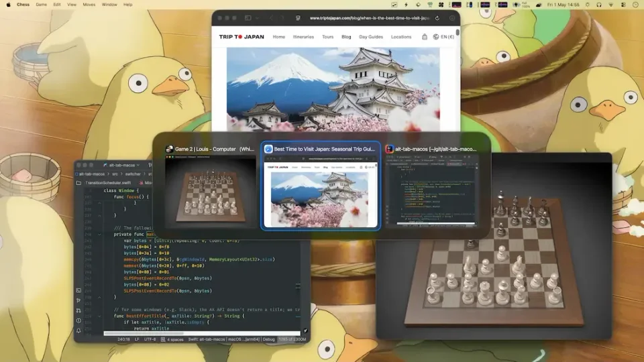Click the Chess app icon in switcher
The width and height of the screenshot is (644, 362).
click(x=169, y=149)
